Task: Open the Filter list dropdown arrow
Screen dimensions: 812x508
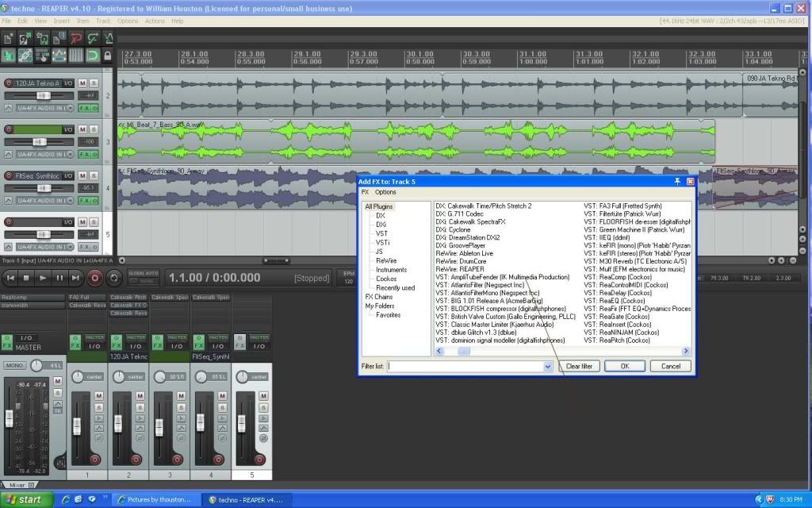Action: coord(547,367)
